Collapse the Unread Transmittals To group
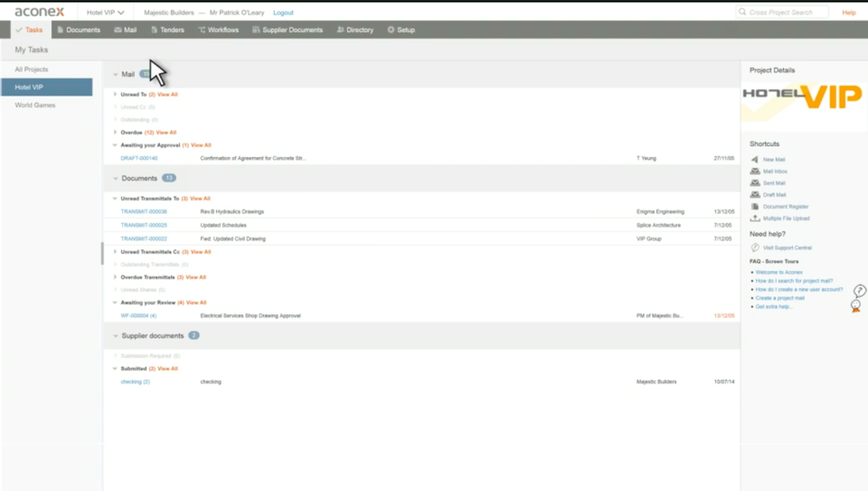 click(x=115, y=198)
